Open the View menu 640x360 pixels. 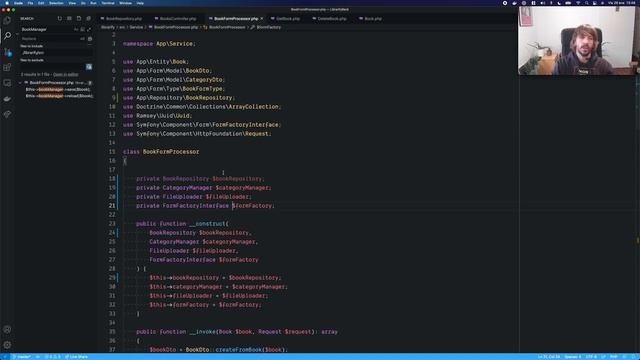click(72, 3)
